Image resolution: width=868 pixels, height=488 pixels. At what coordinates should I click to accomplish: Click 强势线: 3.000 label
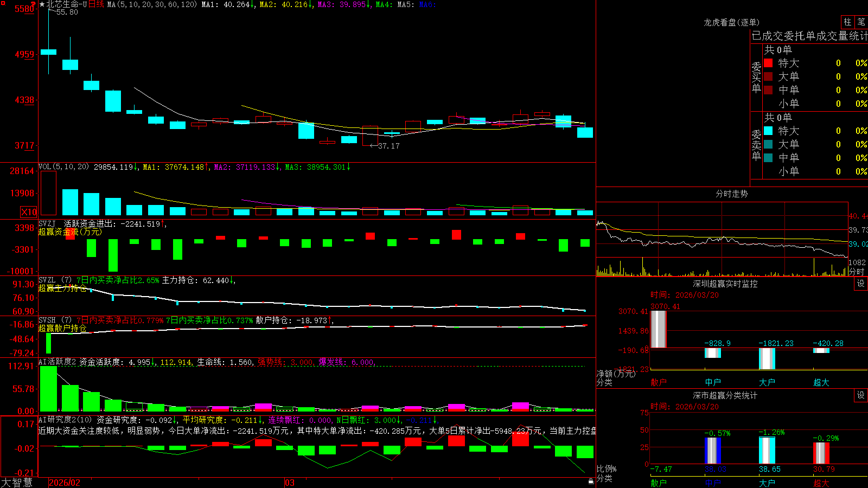(285, 362)
